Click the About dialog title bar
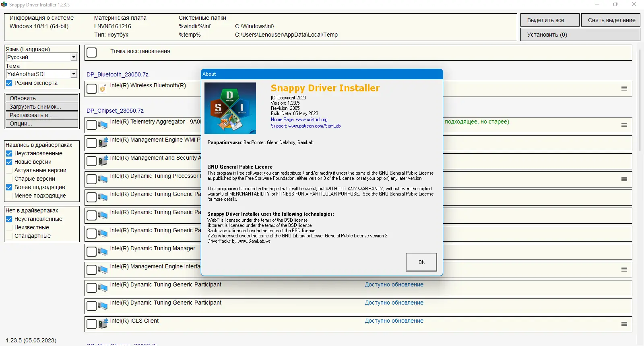The height and width of the screenshot is (346, 644). [x=322, y=74]
